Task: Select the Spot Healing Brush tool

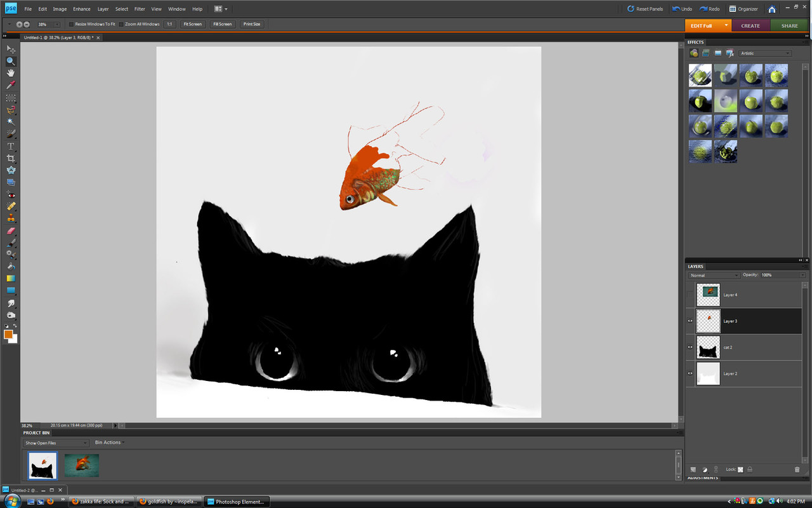Action: tap(11, 207)
